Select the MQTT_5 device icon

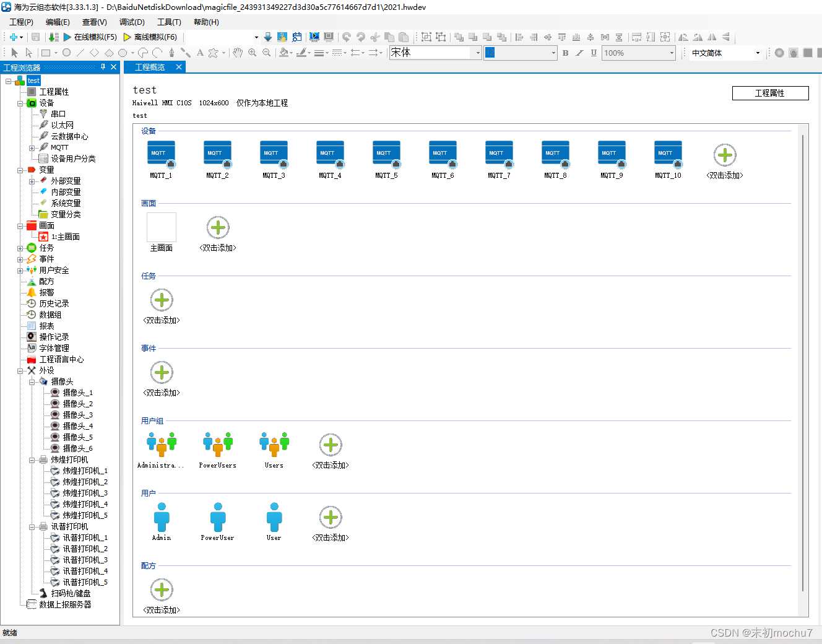(x=386, y=154)
